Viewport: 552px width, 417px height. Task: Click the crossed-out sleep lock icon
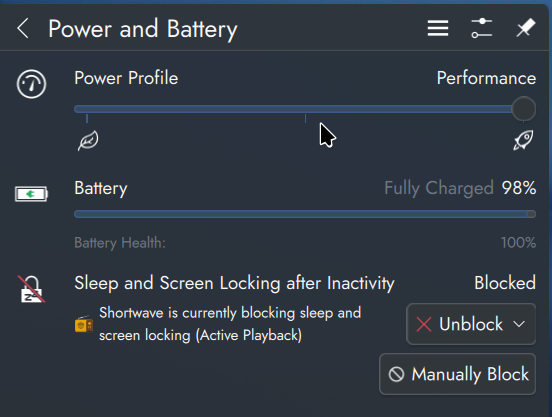pyautogui.click(x=31, y=289)
